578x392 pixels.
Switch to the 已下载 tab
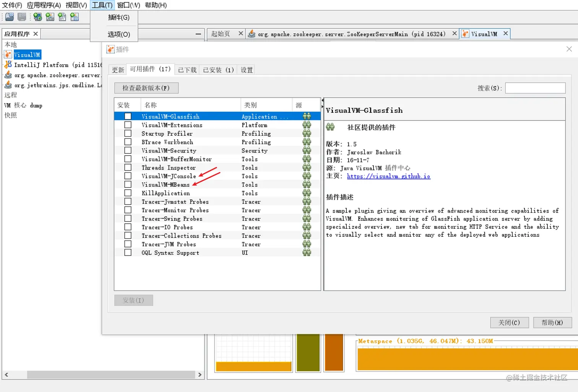[187, 70]
